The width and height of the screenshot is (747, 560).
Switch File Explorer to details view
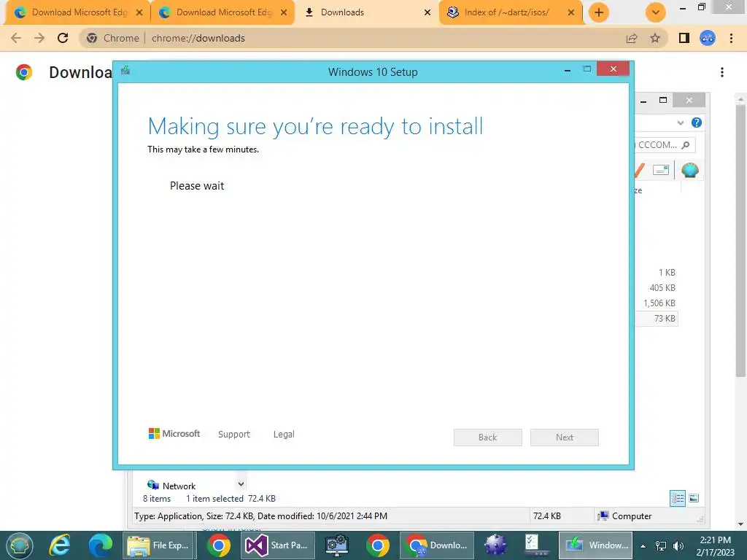point(678,499)
